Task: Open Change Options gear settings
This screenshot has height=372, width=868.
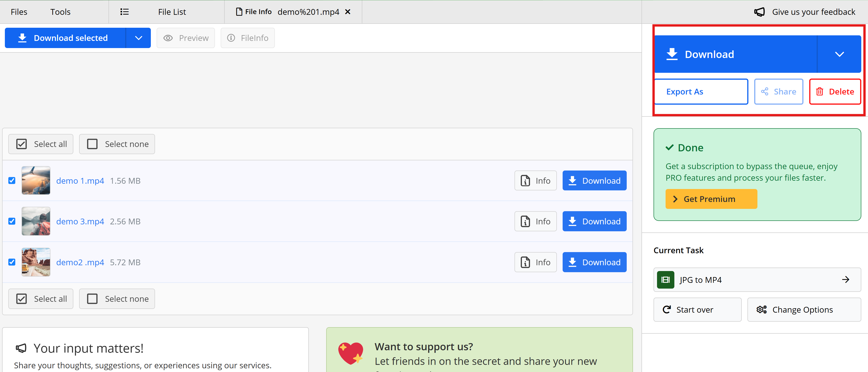Action: click(804, 310)
